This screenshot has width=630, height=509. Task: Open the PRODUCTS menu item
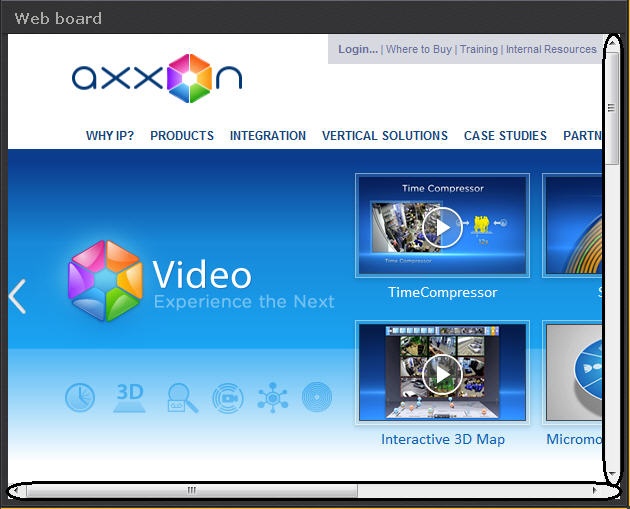pyautogui.click(x=182, y=136)
